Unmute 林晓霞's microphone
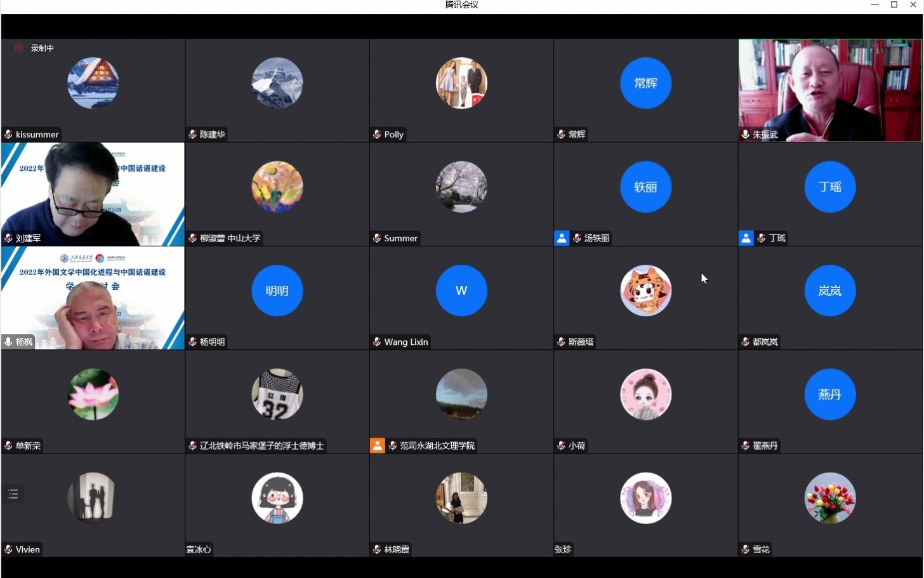Image resolution: width=924 pixels, height=578 pixels. 376,549
